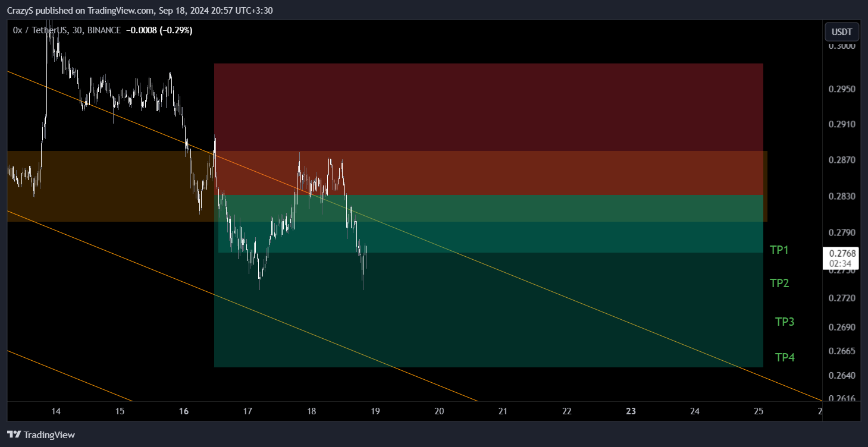The height and width of the screenshot is (447, 868).
Task: Click date 22 on the time axis
Action: click(x=567, y=411)
